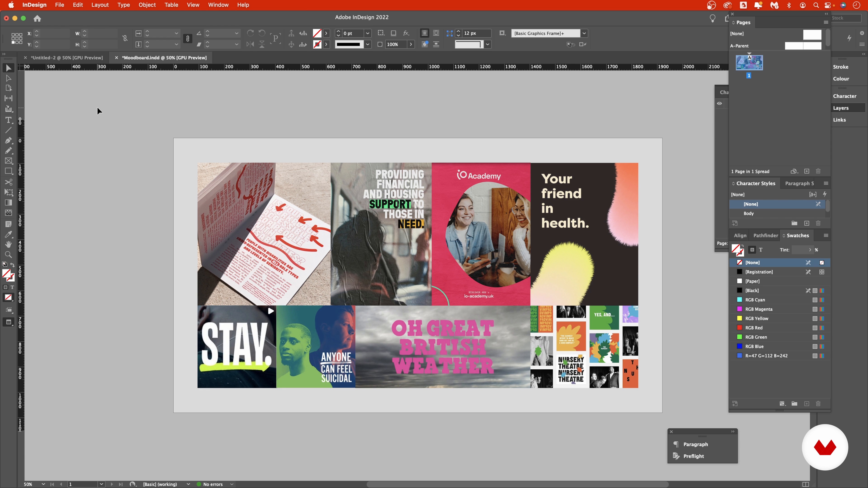Select the Free Transform tool

coord(8,192)
